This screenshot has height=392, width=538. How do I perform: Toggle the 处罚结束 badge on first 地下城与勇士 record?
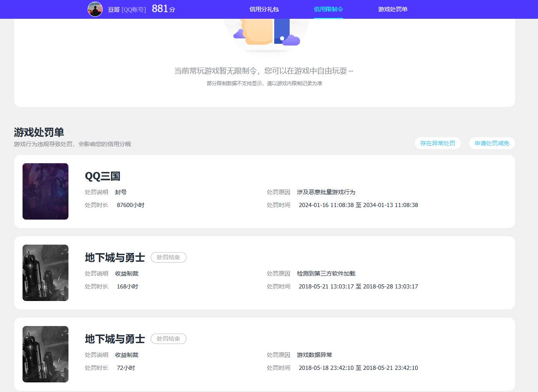click(169, 257)
